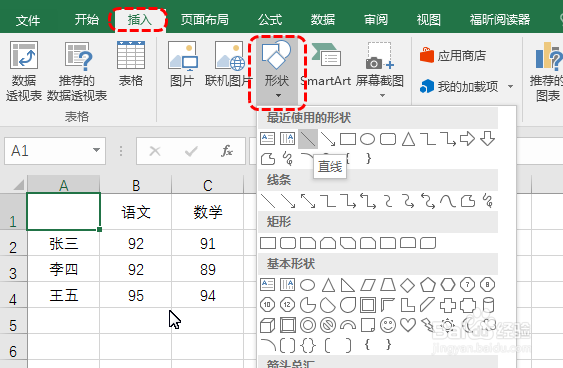Image resolution: width=563 pixels, height=368 pixels.
Task: Open the Foxit Reader (福昕阅读器) tab
Action: click(x=500, y=19)
